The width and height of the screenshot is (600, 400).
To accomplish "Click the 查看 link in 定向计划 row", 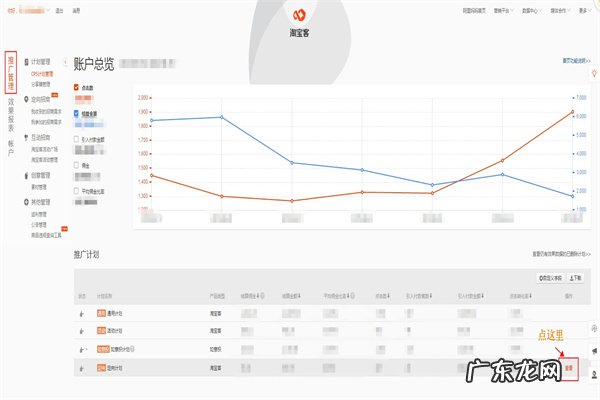I will click(569, 368).
